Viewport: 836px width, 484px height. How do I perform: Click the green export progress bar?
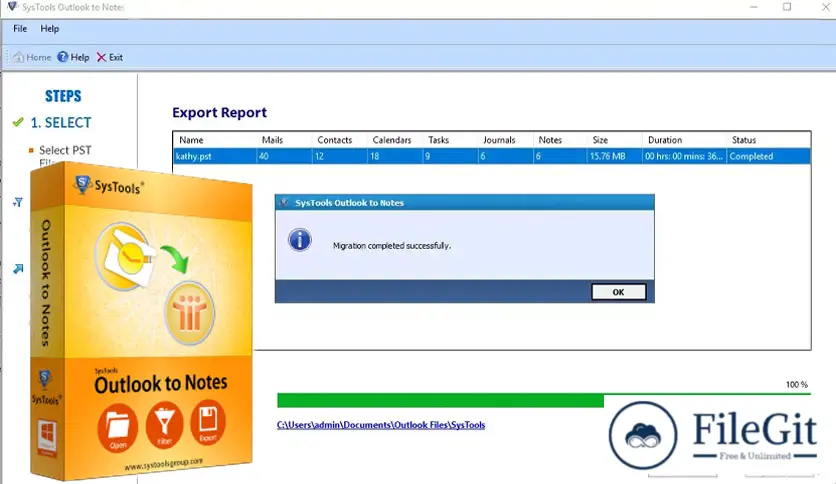click(440, 400)
